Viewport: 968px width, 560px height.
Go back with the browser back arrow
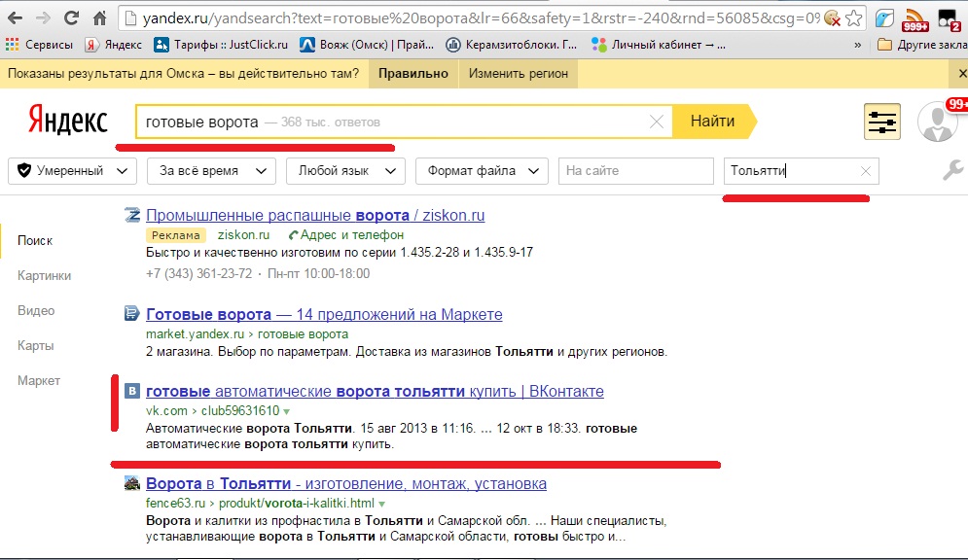click(15, 18)
